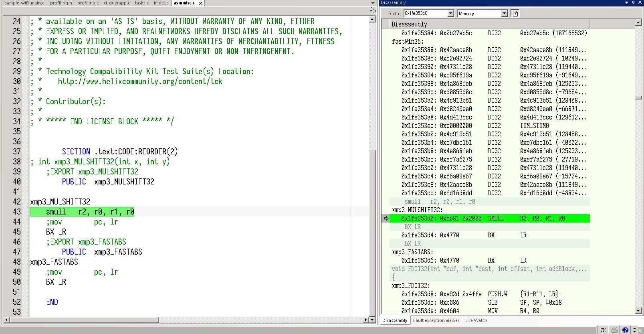Click the Go to address input field

[426, 13]
